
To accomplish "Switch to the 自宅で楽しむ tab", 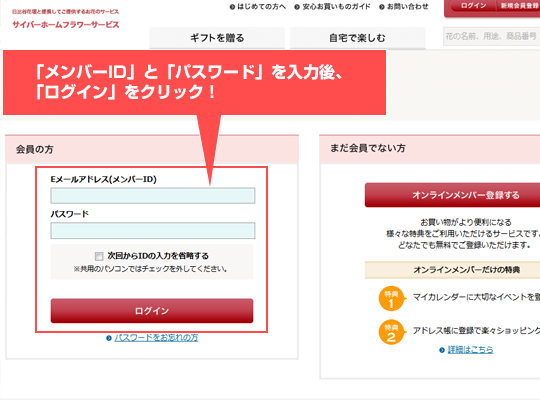I will click(x=357, y=38).
